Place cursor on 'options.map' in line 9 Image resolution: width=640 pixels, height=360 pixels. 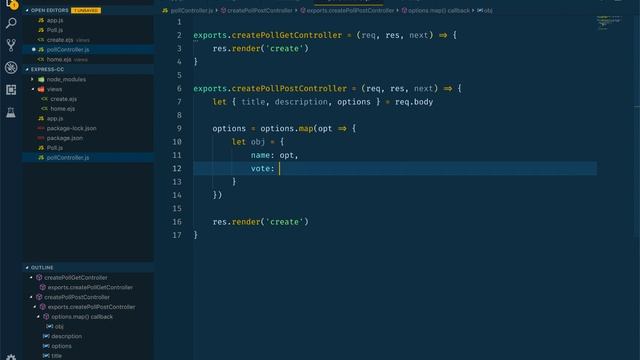coord(287,129)
